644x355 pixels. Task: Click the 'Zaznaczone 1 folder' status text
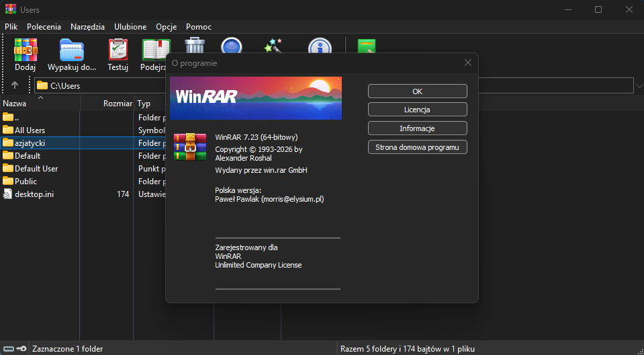pos(67,349)
